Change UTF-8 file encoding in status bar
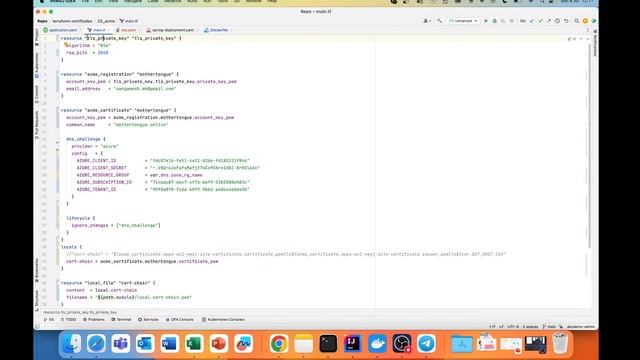 [x=513, y=327]
